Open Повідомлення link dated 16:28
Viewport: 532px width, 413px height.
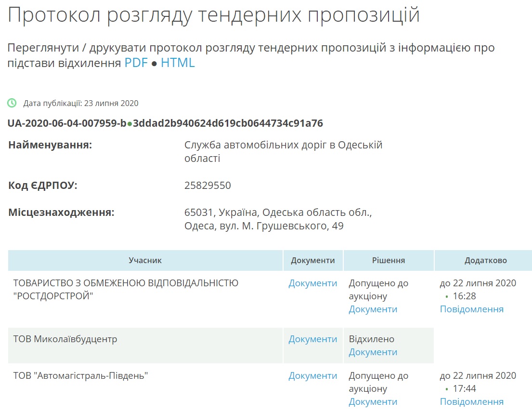pos(471,309)
